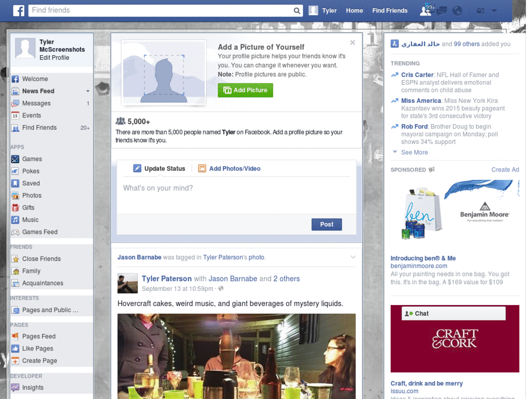Expand News Feed sort options arrow
The height and width of the screenshot is (399, 532).
[x=88, y=91]
